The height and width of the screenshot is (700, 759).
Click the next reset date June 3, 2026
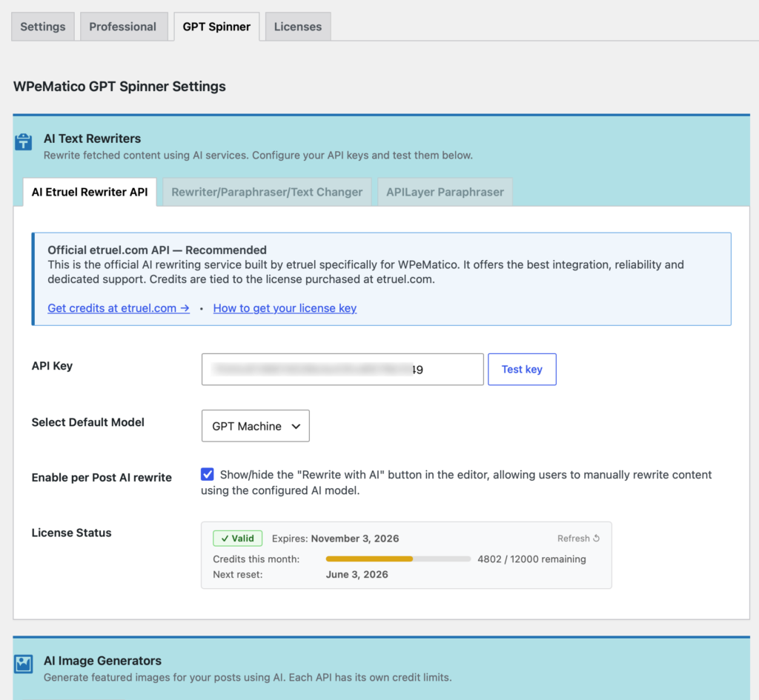pos(357,574)
